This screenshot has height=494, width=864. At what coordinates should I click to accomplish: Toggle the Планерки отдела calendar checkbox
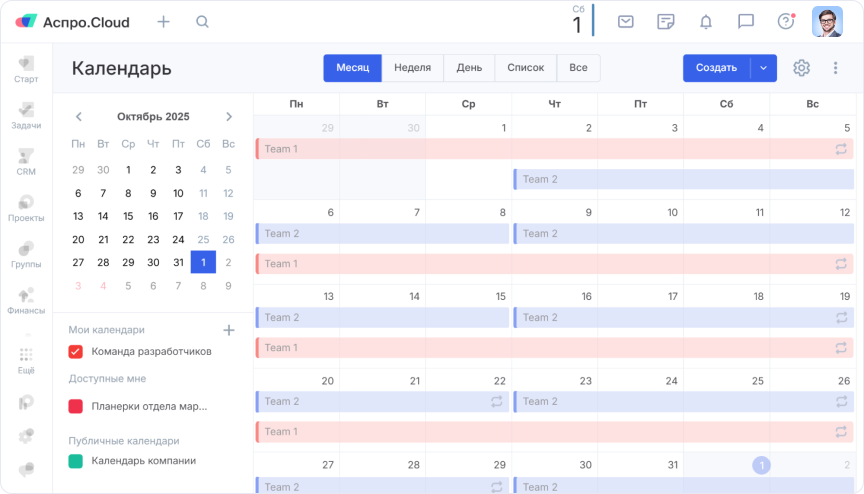click(x=75, y=406)
